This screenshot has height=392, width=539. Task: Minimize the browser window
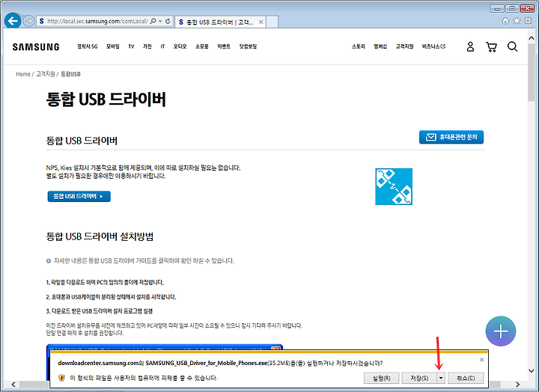click(x=497, y=8)
